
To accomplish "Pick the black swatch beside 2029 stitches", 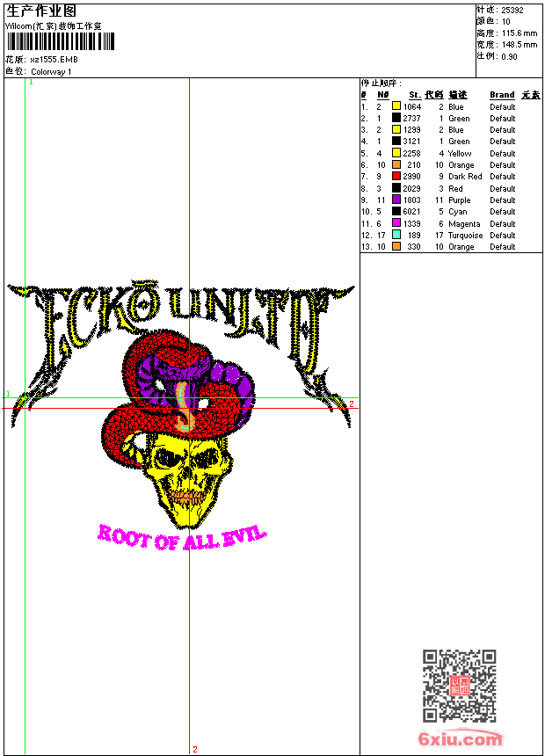I will [x=396, y=188].
